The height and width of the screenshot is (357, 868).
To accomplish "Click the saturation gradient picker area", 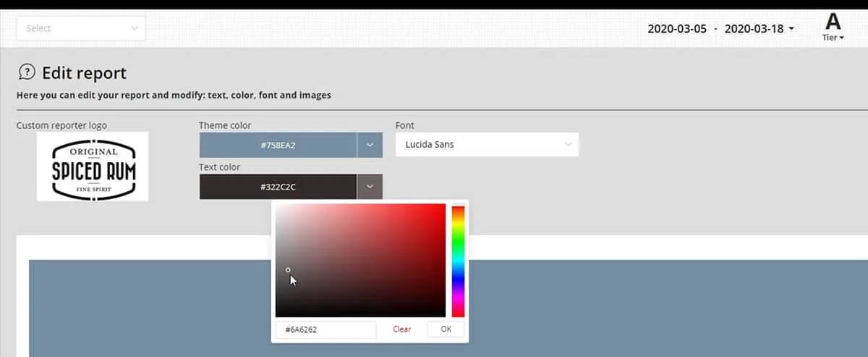I will tap(360, 261).
